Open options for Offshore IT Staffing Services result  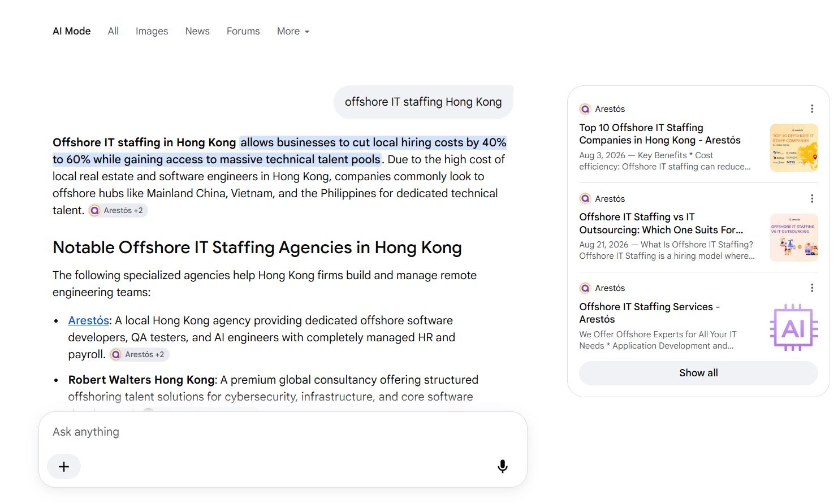(812, 288)
